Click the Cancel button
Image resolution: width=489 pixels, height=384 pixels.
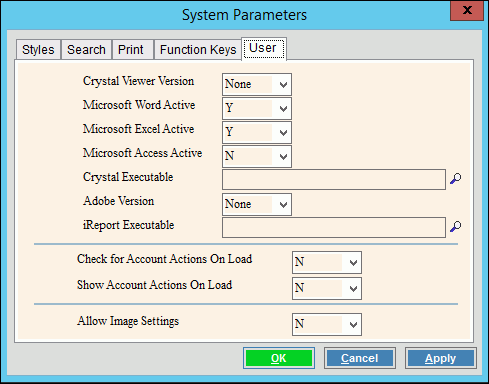(360, 358)
